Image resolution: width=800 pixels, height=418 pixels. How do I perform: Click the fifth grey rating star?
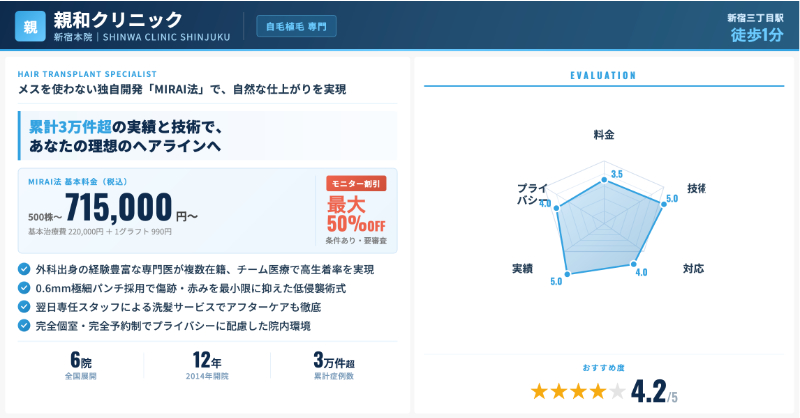[x=618, y=391]
